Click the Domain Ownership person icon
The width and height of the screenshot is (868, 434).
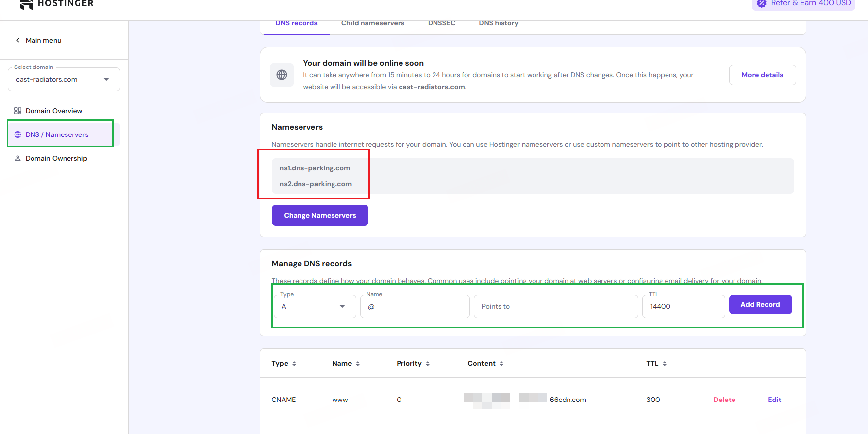[x=18, y=158]
